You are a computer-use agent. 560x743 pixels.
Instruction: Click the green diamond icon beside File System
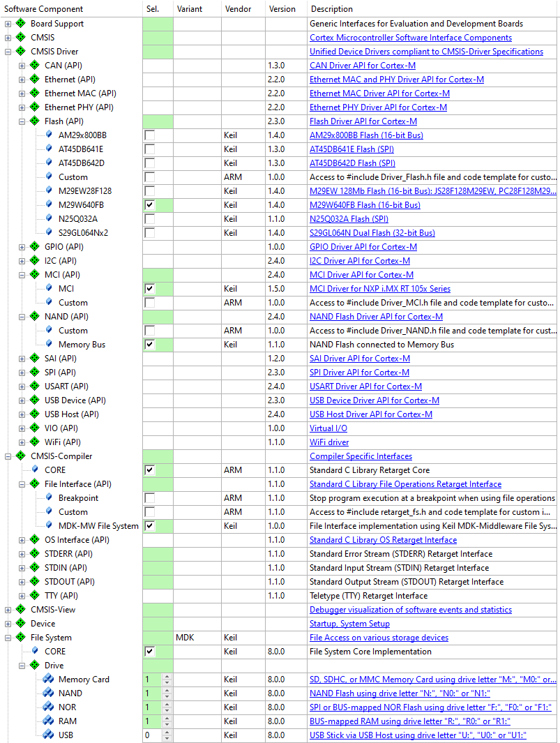[x=20, y=638]
